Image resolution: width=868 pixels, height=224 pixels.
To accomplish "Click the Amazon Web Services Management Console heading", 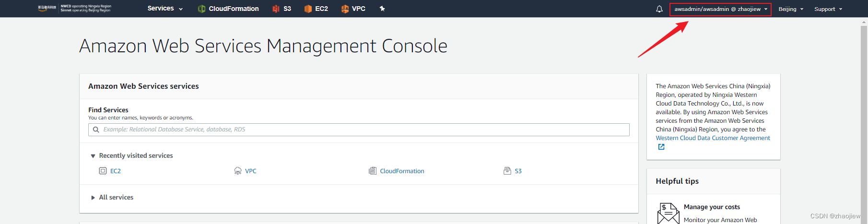I will click(x=263, y=46).
